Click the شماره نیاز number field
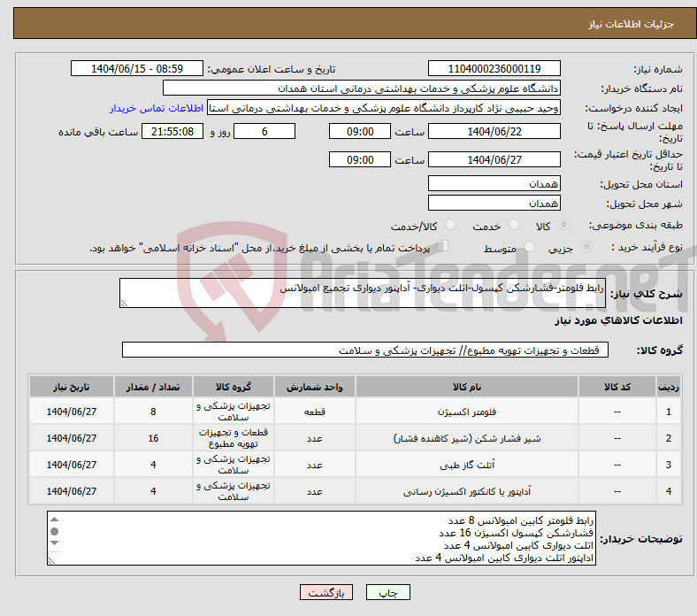 click(494, 69)
